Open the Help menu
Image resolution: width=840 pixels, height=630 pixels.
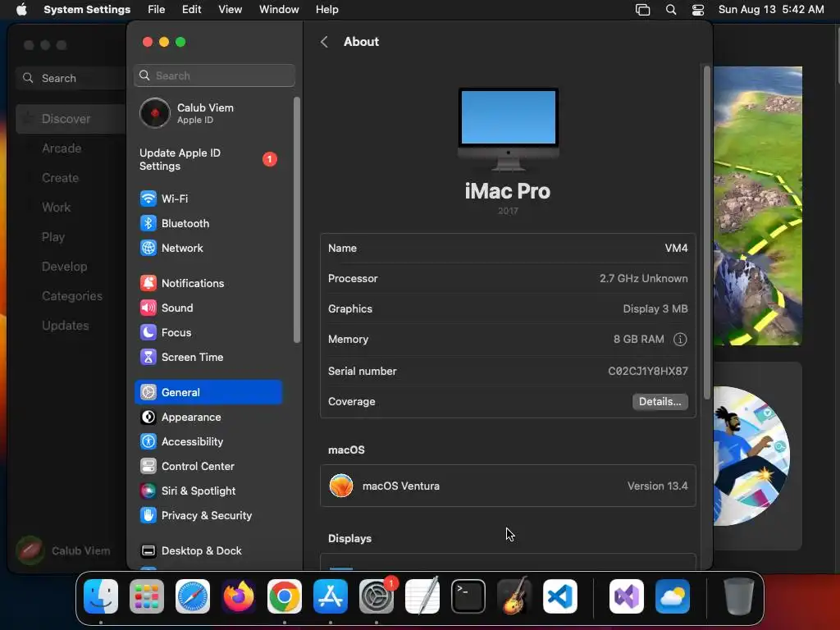(x=326, y=10)
